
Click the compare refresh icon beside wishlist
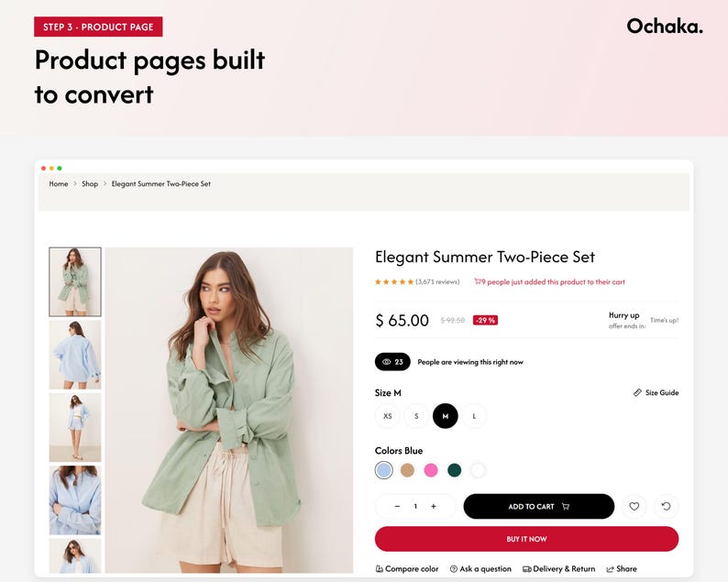tap(666, 506)
